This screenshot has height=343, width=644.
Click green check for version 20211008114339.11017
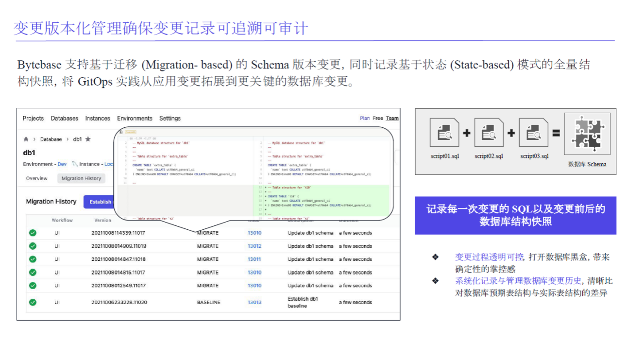click(x=33, y=233)
